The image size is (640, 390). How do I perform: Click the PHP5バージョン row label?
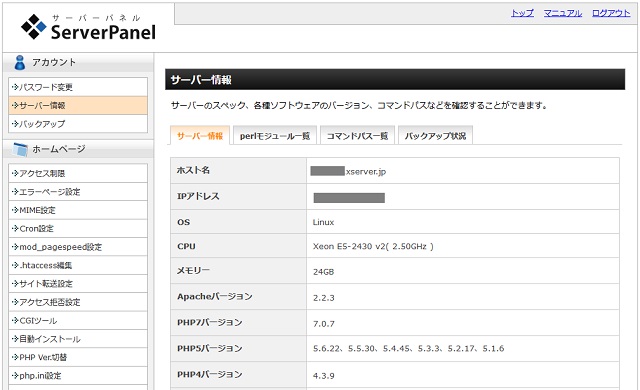[210, 348]
